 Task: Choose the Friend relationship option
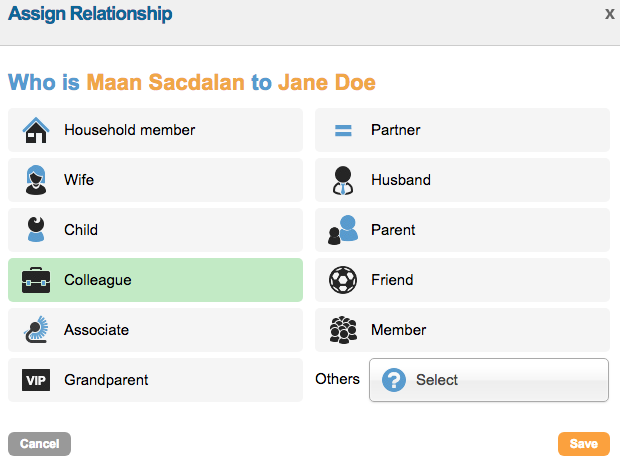click(462, 280)
